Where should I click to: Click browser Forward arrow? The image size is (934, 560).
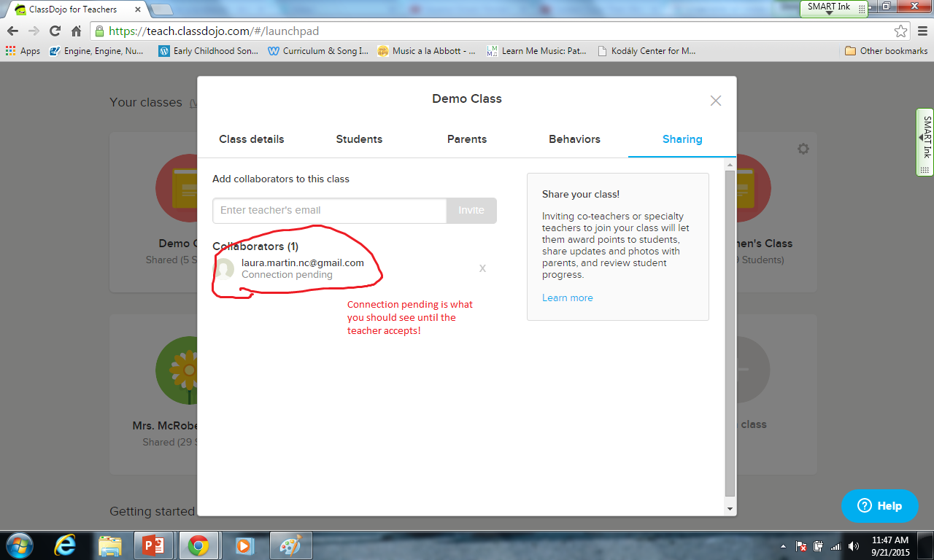tap(34, 31)
